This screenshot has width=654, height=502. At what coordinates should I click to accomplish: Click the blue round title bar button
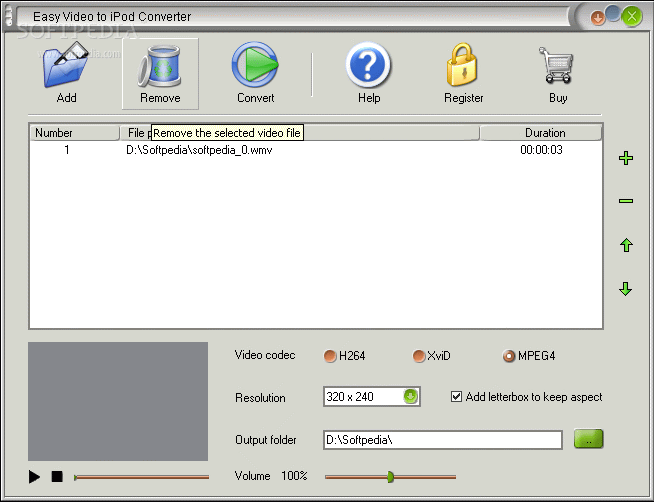point(613,13)
